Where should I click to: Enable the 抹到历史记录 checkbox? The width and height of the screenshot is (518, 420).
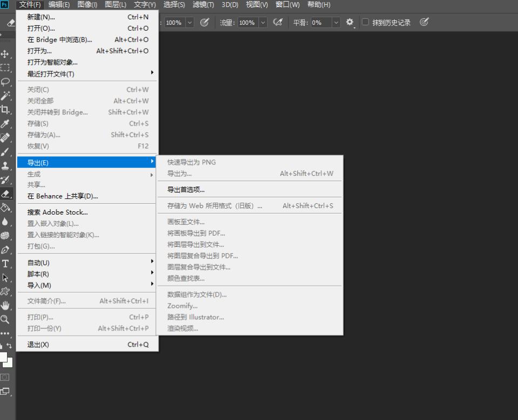[x=365, y=22]
